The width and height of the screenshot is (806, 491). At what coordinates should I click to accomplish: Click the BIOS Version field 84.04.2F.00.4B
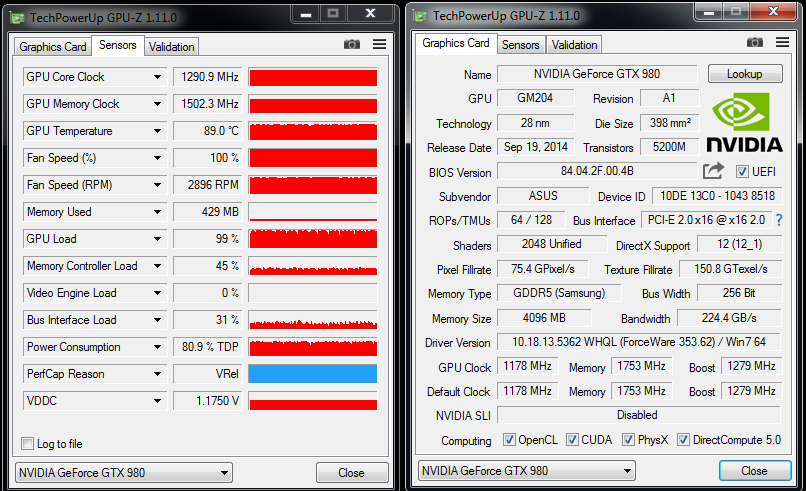pos(597,171)
